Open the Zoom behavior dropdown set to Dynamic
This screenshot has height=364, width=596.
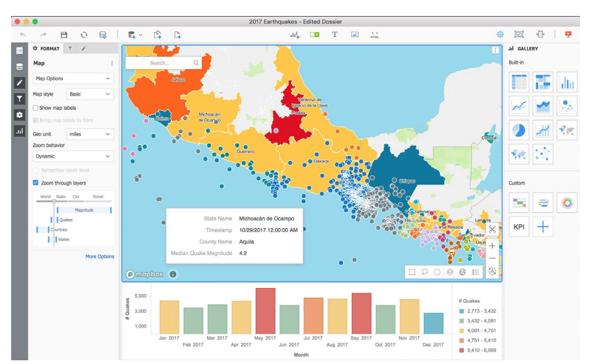(73, 155)
